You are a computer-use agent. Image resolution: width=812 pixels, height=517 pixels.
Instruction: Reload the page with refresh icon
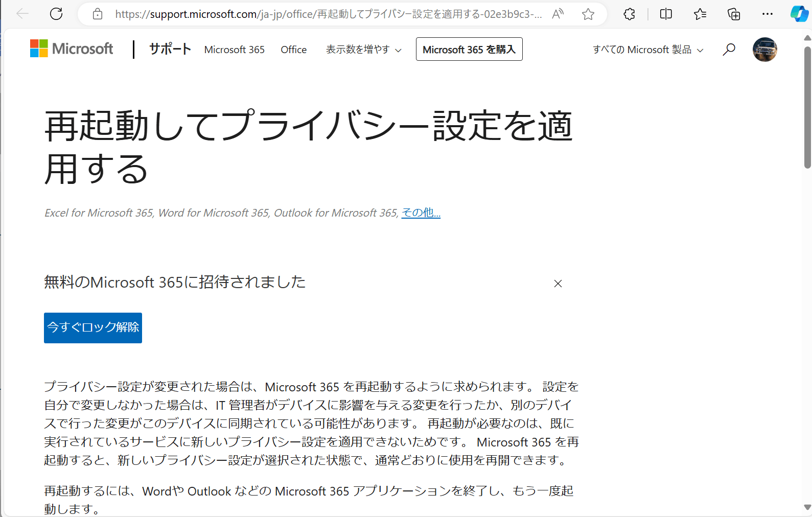tap(56, 14)
